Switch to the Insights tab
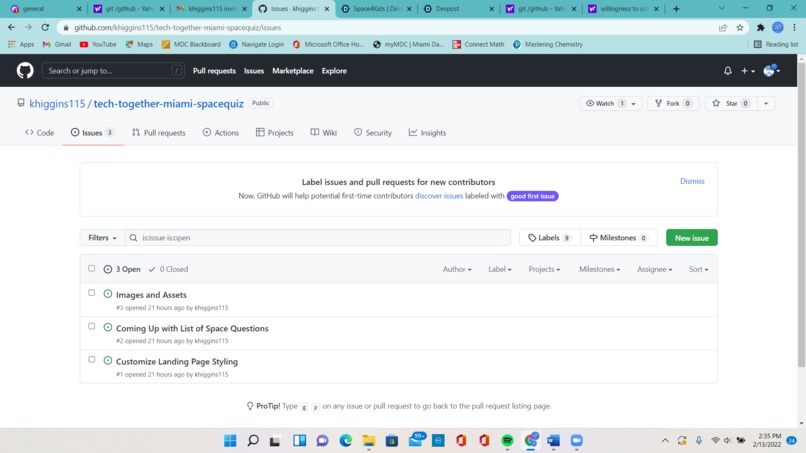806x453 pixels. pos(427,133)
